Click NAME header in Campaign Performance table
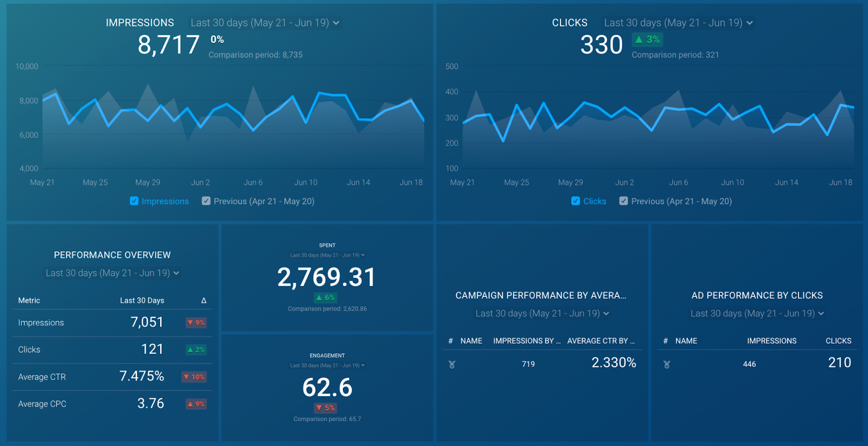The height and width of the screenshot is (446, 868). click(471, 341)
